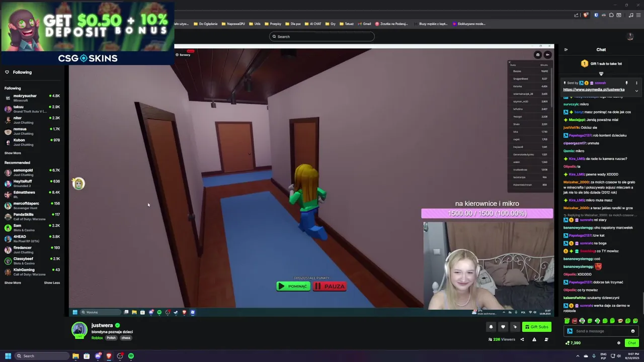Screen dimensions: 644x362
Task: Open the Do Oglądania bookmarks folder
Action: (x=205, y=24)
